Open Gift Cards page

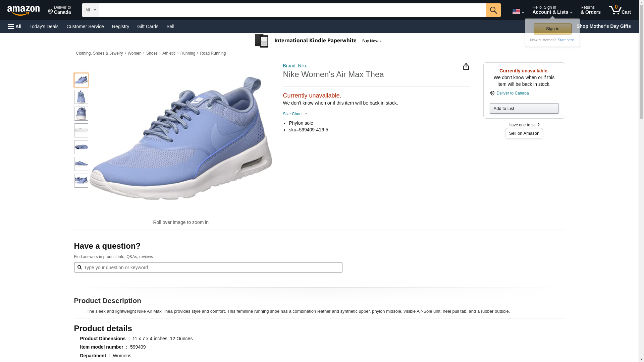point(148,26)
